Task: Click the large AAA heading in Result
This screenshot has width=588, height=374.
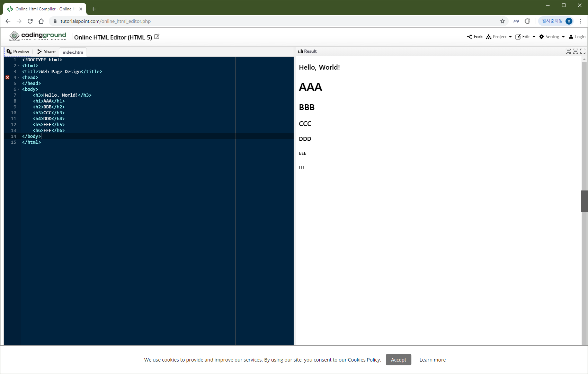Action: point(310,87)
